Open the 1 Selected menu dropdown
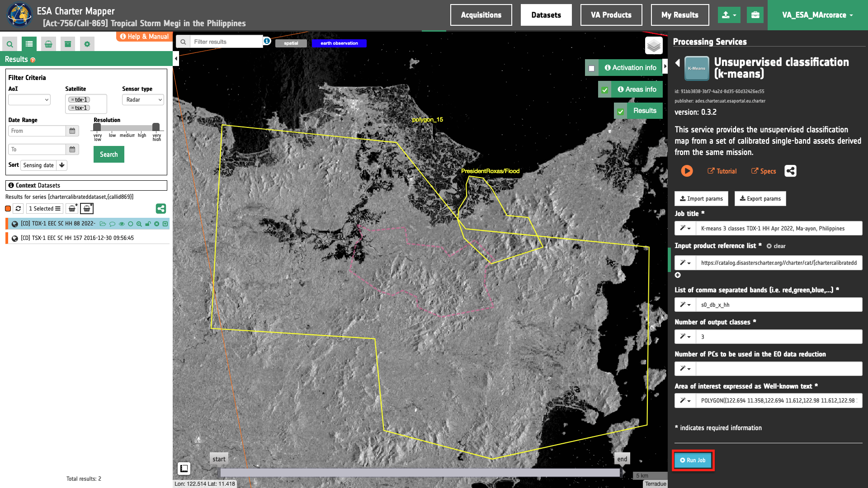This screenshot has height=488, width=868. 44,208
